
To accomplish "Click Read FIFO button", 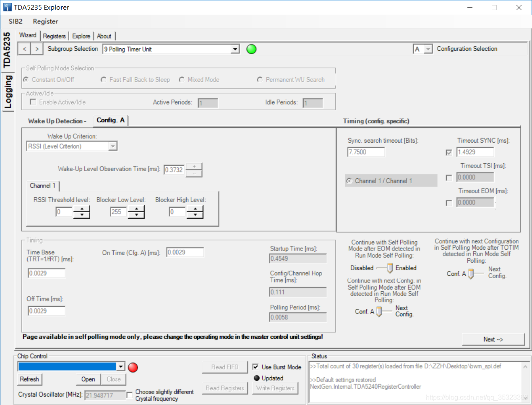I will [225, 367].
